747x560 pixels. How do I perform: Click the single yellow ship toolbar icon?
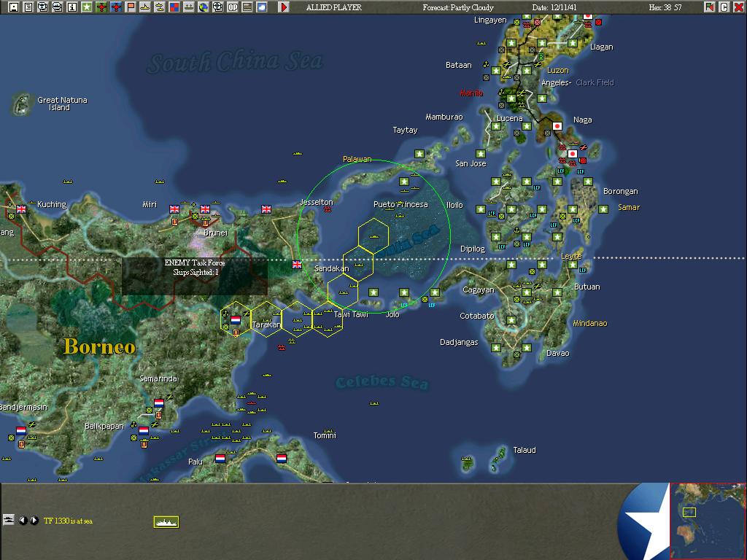(x=145, y=7)
